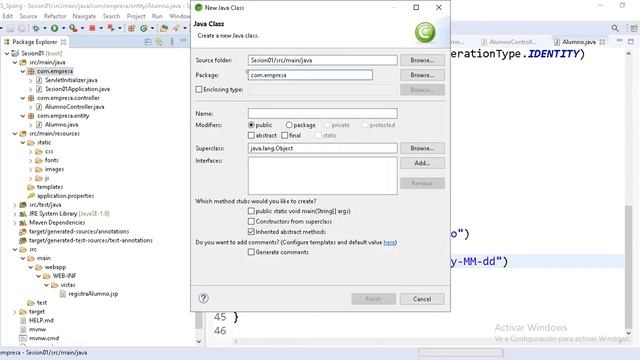Open the Navigate menu
Image resolution: width=640 pixels, height=360 pixels.
click(x=84, y=16)
